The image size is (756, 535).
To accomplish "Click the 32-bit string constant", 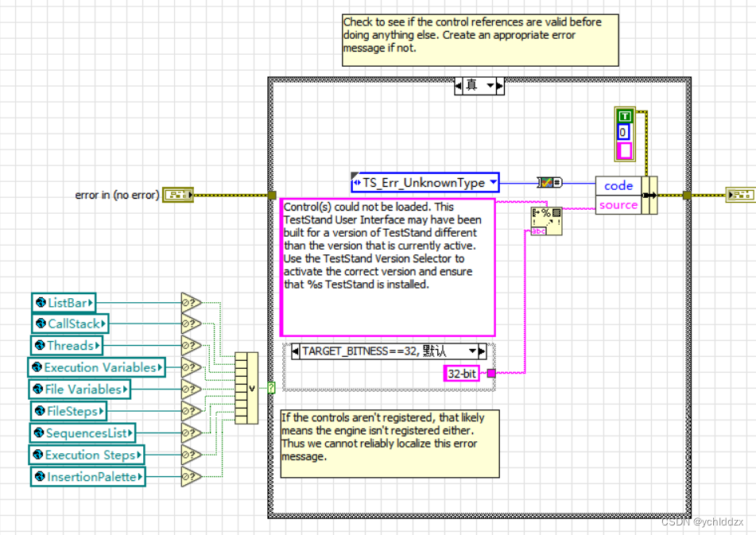I will tap(461, 374).
